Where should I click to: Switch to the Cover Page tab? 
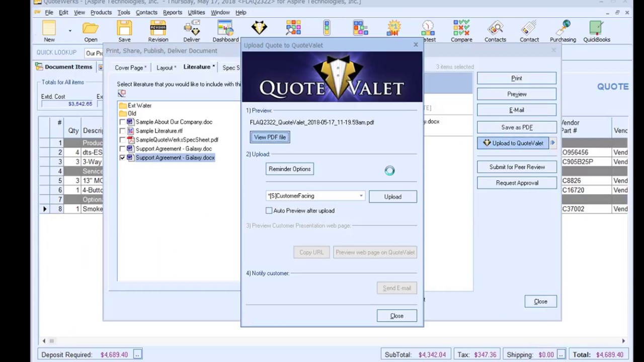click(x=130, y=68)
